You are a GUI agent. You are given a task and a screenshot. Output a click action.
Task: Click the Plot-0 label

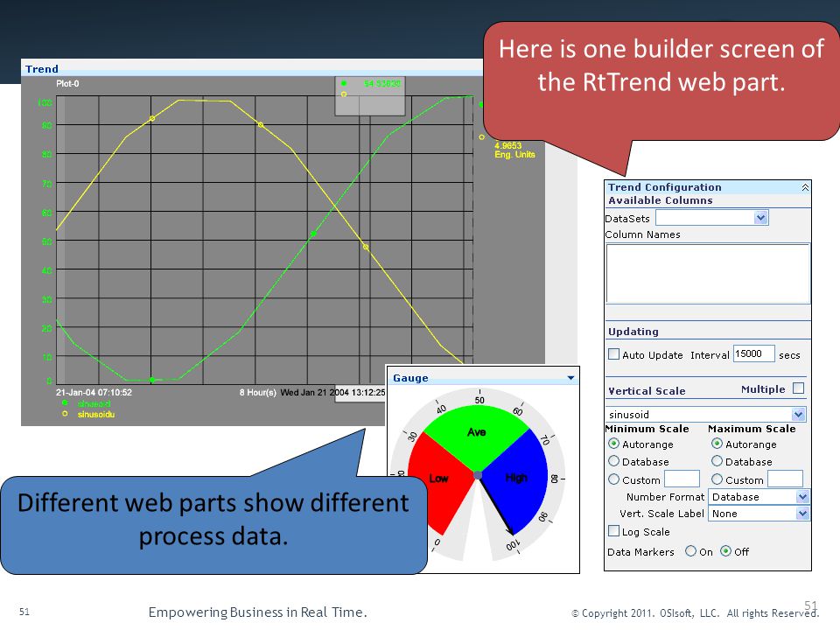(67, 84)
